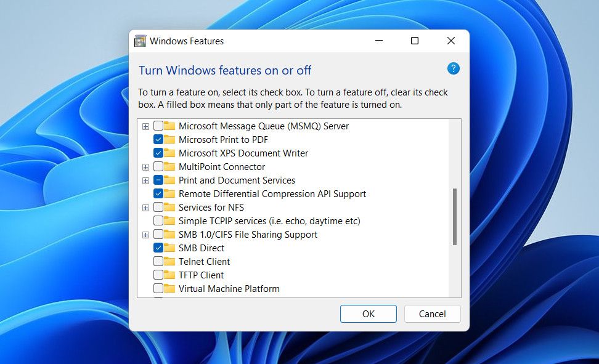Click the folder icon beside MultiPoint Connector
599x364 pixels.
[x=169, y=167]
